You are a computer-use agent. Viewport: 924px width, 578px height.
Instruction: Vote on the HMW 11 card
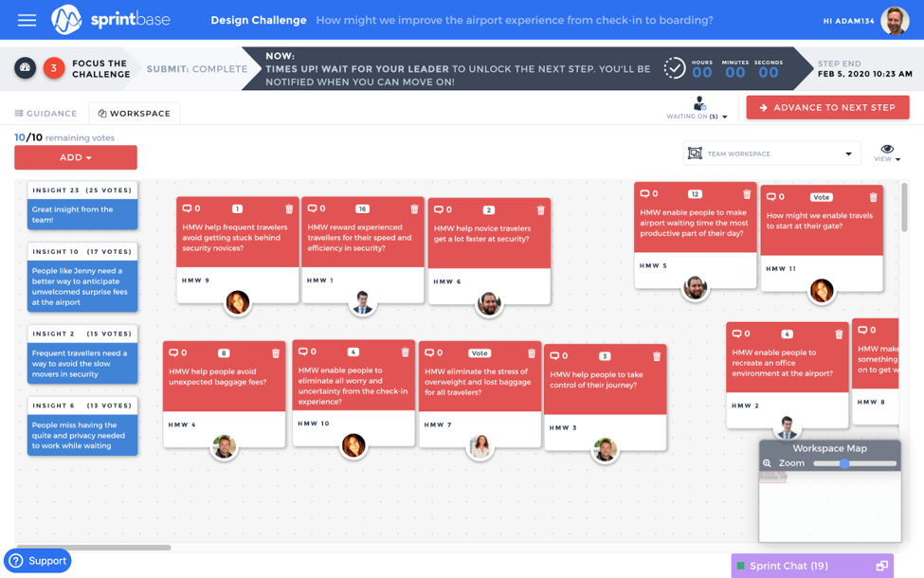click(821, 197)
